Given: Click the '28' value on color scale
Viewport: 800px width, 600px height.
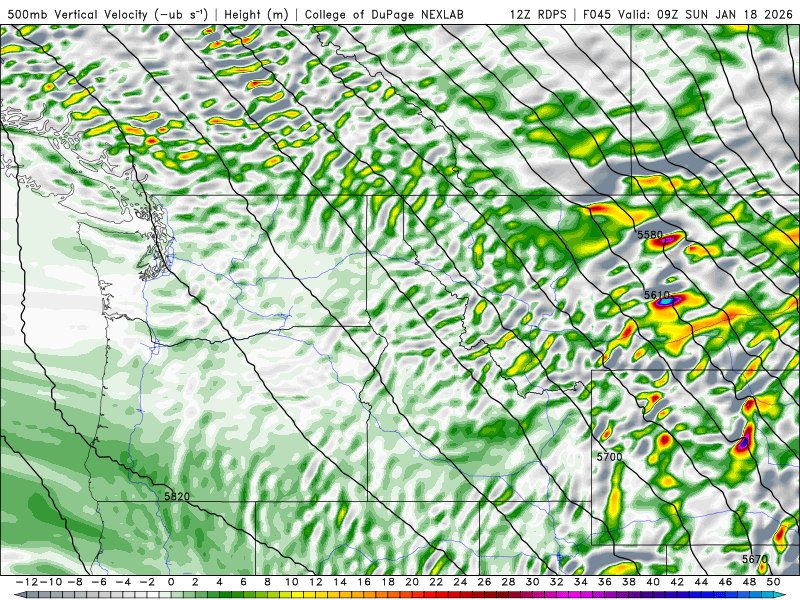Looking at the screenshot, I should [509, 582].
